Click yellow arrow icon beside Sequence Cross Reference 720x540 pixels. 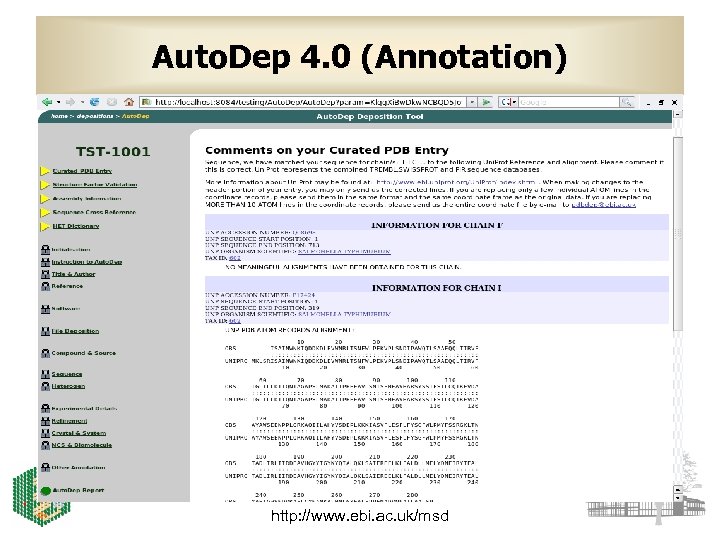[x=45, y=213]
